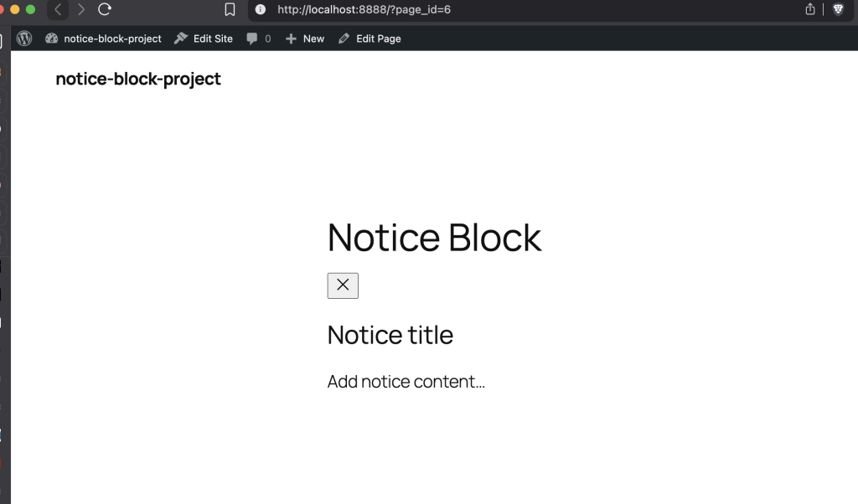This screenshot has height=504, width=858.
Task: Dismiss the notice with the X button
Action: pyautogui.click(x=343, y=285)
